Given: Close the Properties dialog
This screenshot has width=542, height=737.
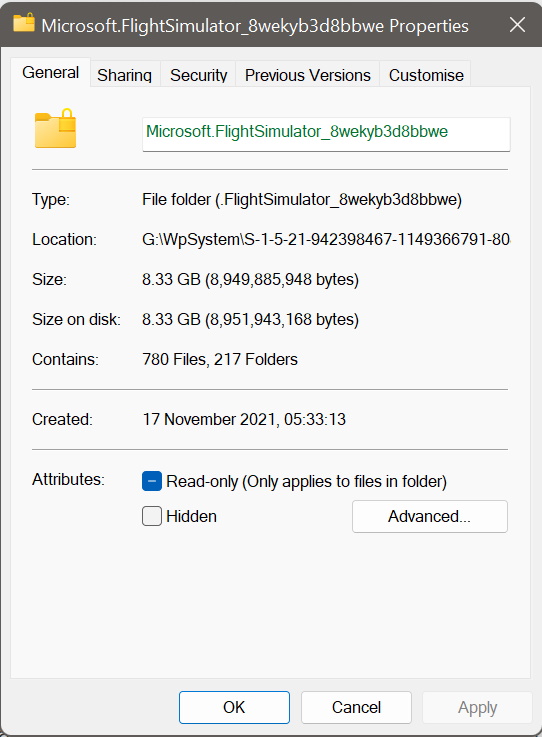Looking at the screenshot, I should pos(517,25).
